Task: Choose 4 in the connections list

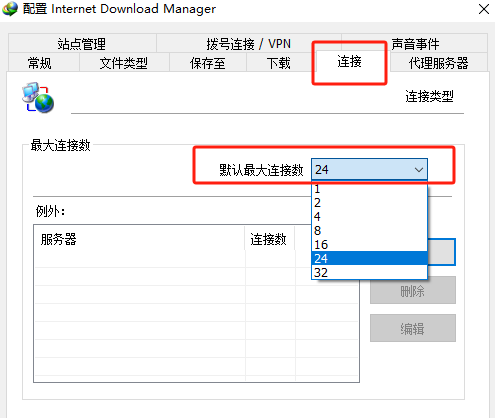Action: coord(369,216)
